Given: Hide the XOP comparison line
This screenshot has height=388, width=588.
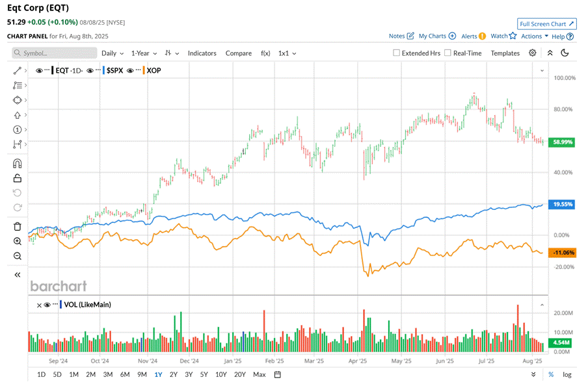Looking at the screenshot, I should tap(130, 70).
